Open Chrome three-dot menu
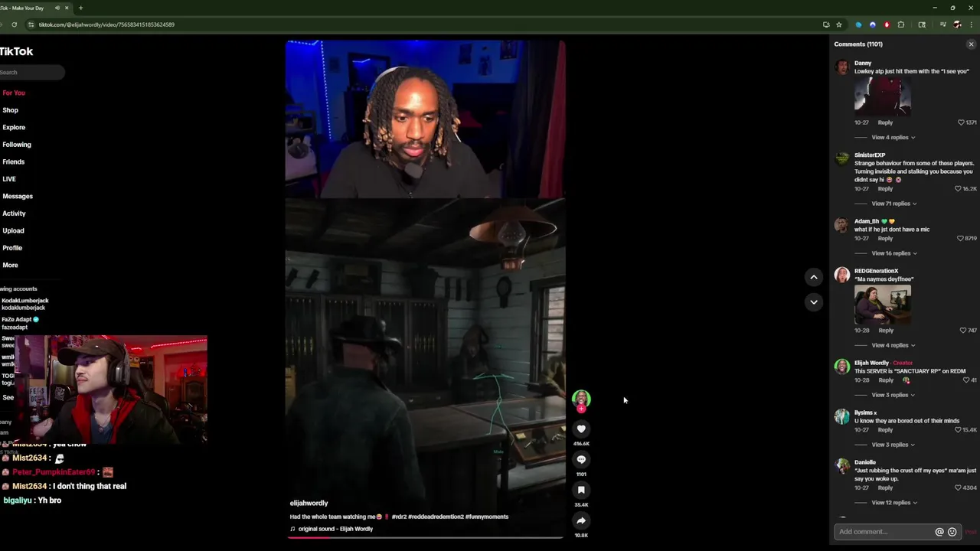The height and width of the screenshot is (551, 980). click(971, 24)
